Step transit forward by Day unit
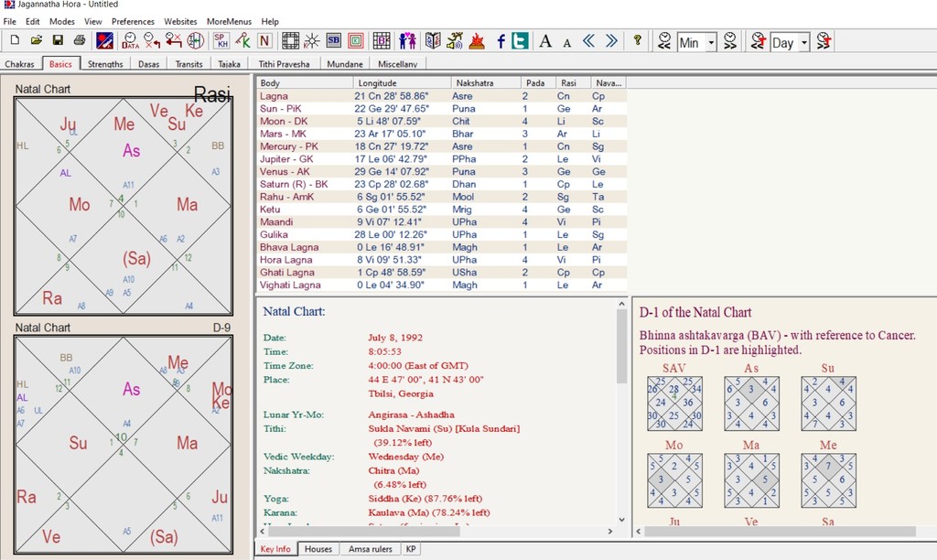The height and width of the screenshot is (560, 937). pos(824,40)
